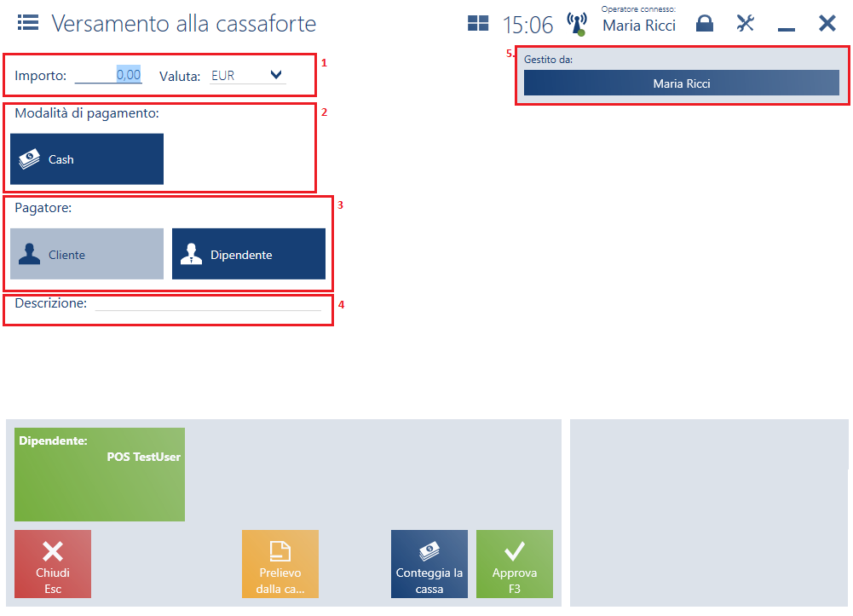Check the network connection status icon
853x616 pixels.
point(577,24)
